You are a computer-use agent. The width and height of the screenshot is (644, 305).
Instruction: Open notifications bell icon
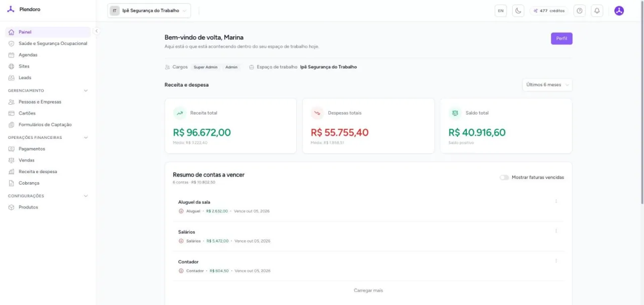597,11
